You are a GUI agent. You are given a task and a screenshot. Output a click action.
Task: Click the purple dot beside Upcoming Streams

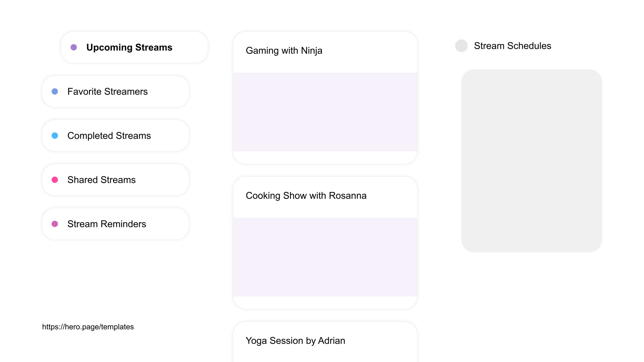pyautogui.click(x=74, y=47)
